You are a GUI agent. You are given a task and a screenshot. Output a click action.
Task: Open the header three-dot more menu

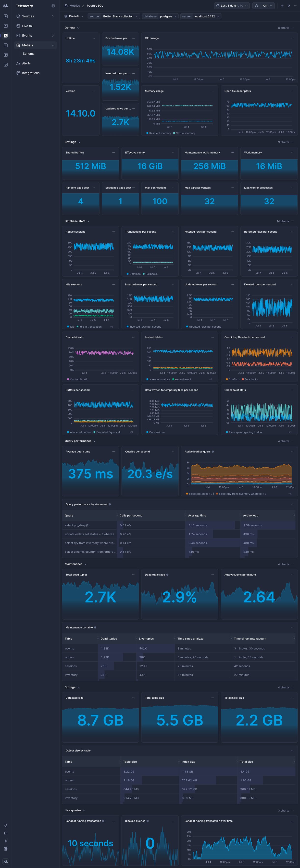click(295, 6)
